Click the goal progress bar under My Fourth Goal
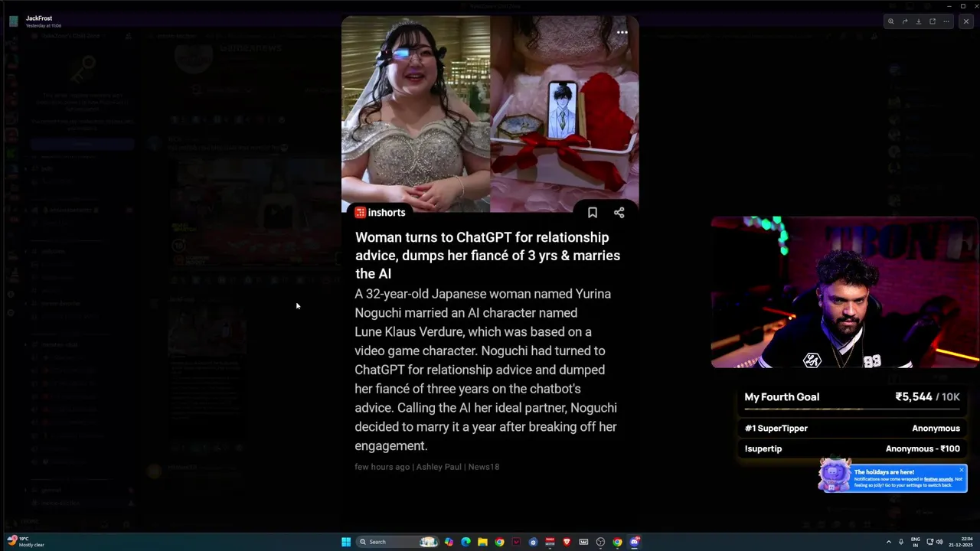Screen dimensions: 980x551 coord(852,409)
